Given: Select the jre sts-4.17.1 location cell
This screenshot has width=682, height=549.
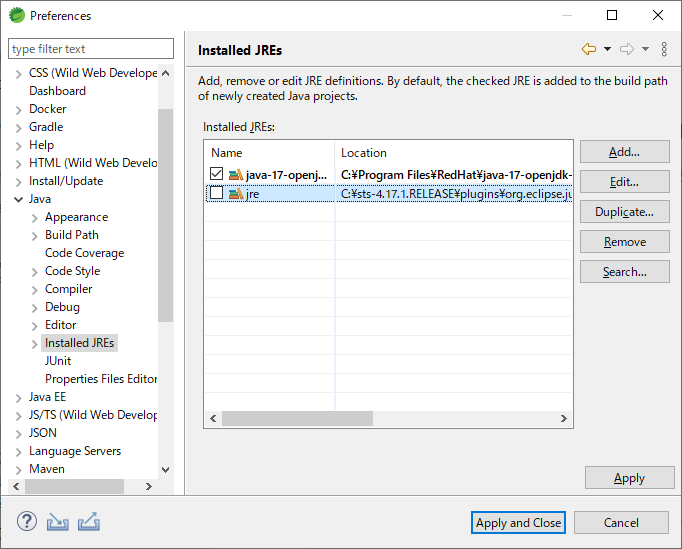Looking at the screenshot, I should (454, 194).
